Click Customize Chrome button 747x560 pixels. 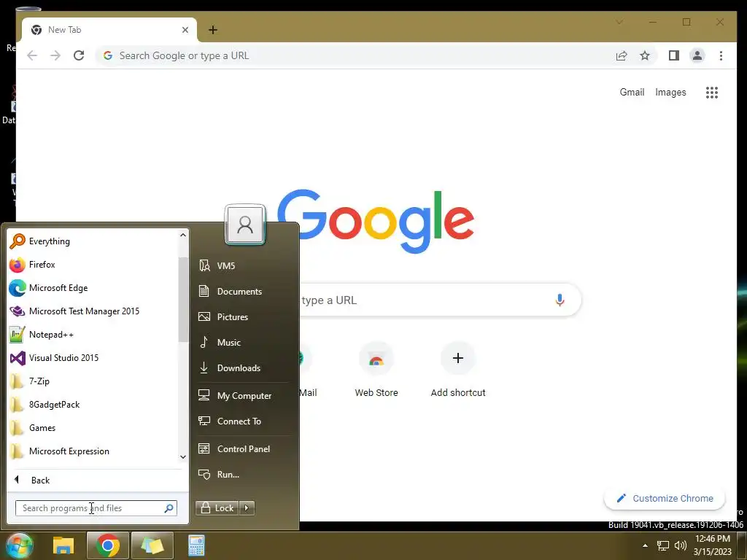665,499
